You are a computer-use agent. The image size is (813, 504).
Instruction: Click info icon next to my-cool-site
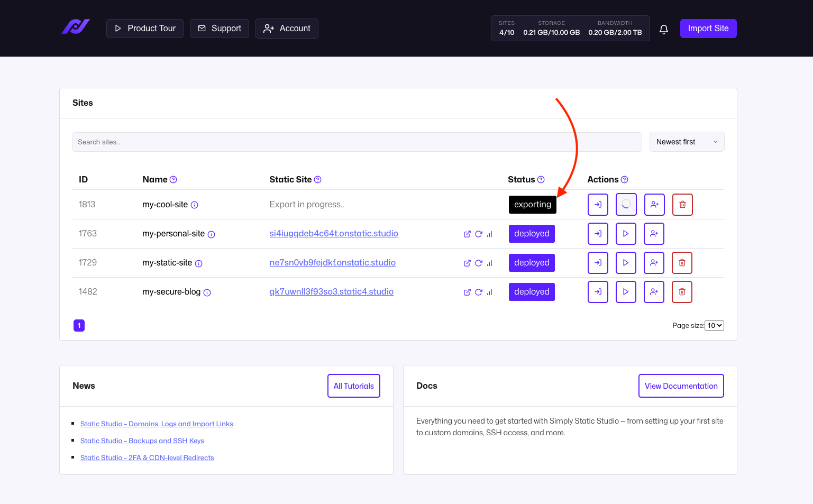(195, 205)
